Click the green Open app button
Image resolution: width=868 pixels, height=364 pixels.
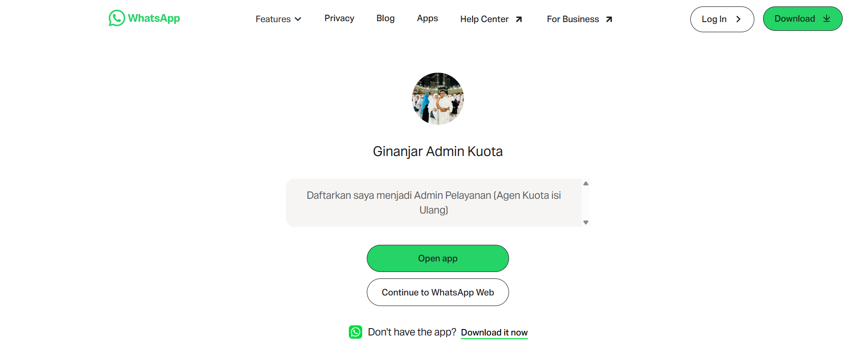[x=438, y=258]
